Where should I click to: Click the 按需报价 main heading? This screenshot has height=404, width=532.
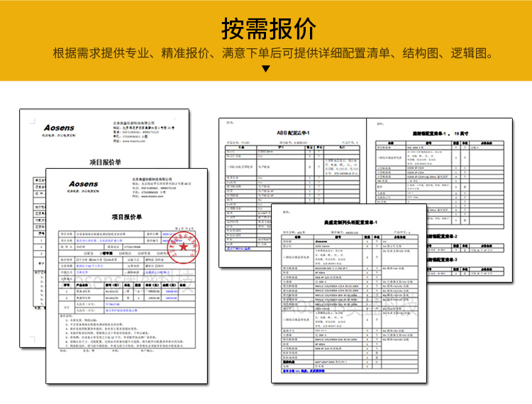266,28
